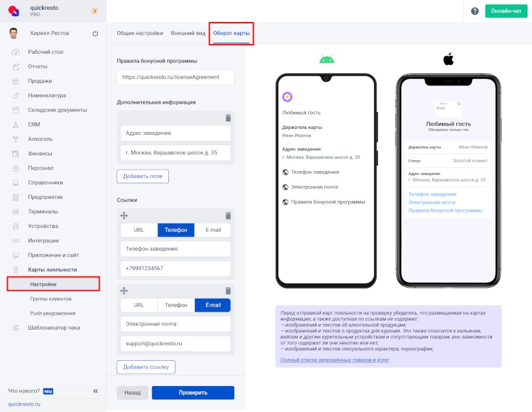Open the Общие настройки tab
532x412 pixels.
pos(140,33)
